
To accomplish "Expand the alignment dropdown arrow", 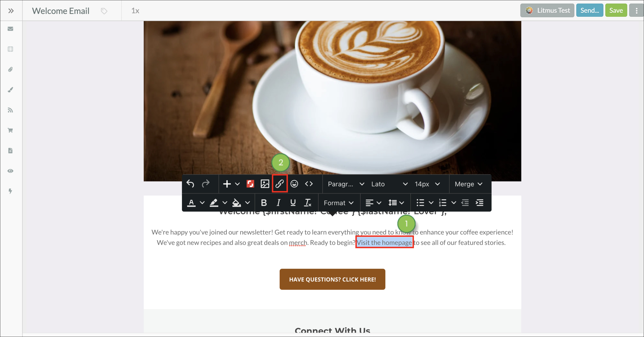I will 379,203.
